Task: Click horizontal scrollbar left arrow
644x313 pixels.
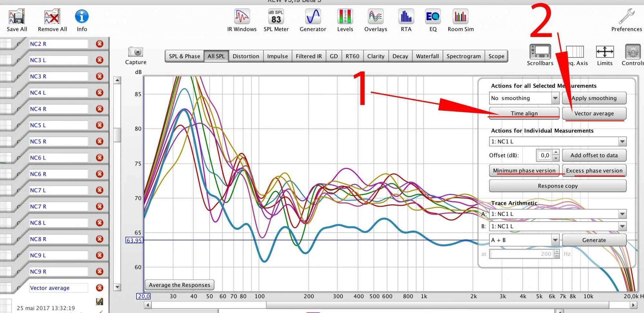Action: (148, 305)
